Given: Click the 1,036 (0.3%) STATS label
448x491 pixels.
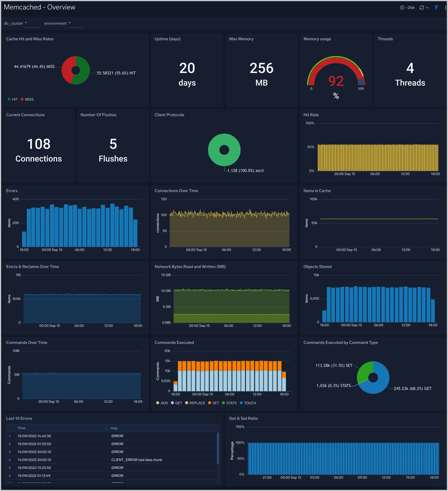Looking at the screenshot, I should (334, 386).
